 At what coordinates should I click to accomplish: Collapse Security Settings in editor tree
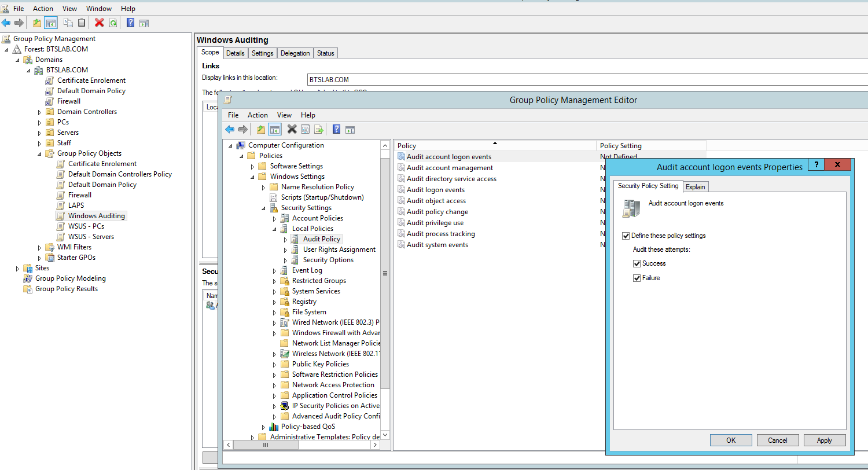coord(263,208)
